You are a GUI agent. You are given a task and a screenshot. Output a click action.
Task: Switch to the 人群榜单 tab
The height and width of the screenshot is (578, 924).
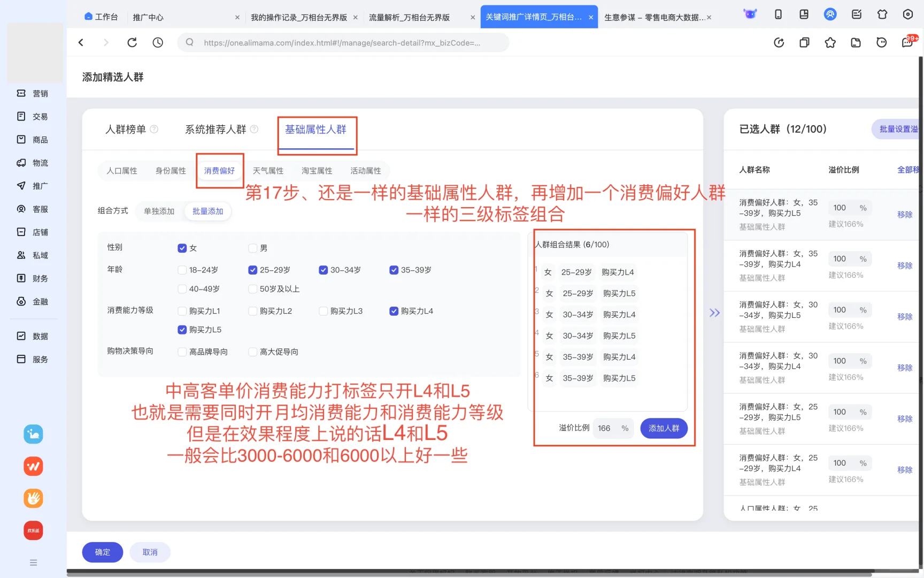(126, 129)
